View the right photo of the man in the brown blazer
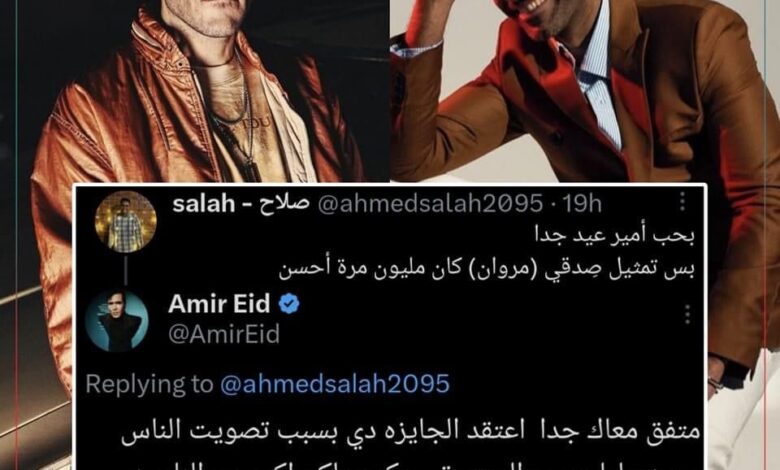780x470 pixels. coord(585,91)
